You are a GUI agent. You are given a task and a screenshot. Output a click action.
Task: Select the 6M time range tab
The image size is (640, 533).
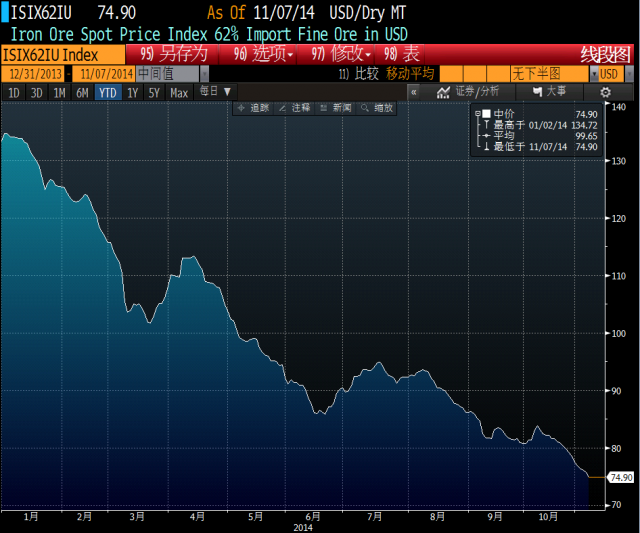pos(82,92)
